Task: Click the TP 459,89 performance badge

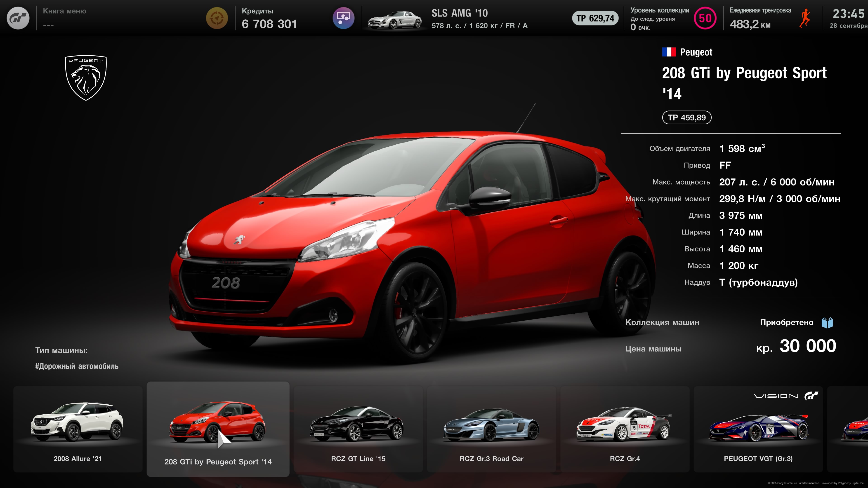Action: (x=686, y=117)
